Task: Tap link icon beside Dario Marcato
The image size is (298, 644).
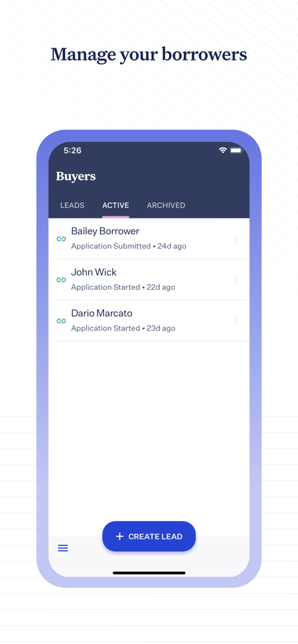Action: click(61, 321)
